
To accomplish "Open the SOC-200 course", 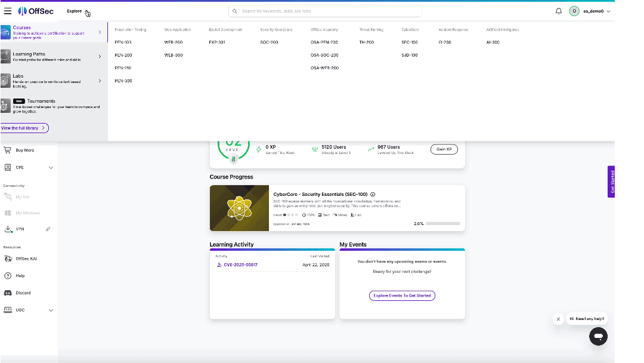I will [x=269, y=42].
